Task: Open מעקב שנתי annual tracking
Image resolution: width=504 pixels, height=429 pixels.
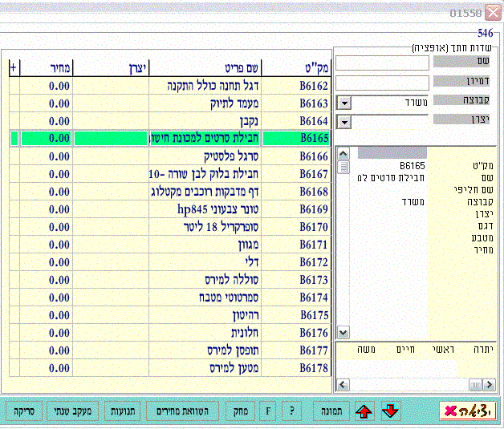Action: tap(73, 411)
